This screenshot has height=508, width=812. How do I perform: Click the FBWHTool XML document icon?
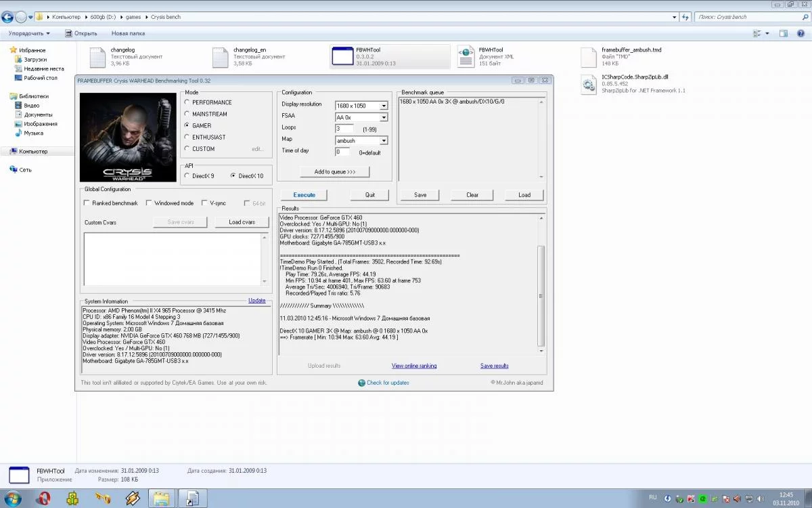[466, 57]
